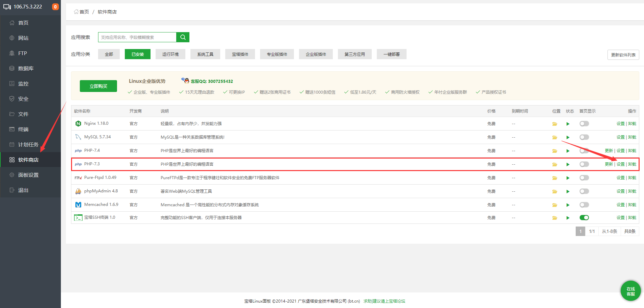Click the 退出 sidebar item
The height and width of the screenshot is (308, 644).
[x=30, y=190]
